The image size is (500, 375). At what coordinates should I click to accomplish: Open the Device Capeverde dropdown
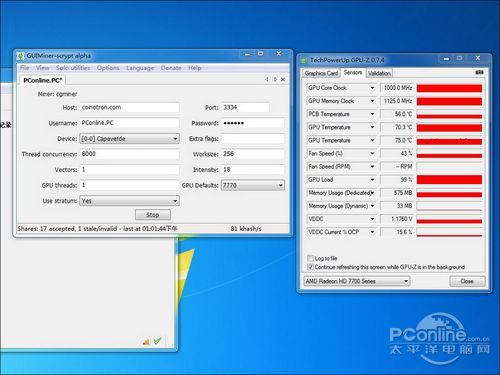(129, 139)
